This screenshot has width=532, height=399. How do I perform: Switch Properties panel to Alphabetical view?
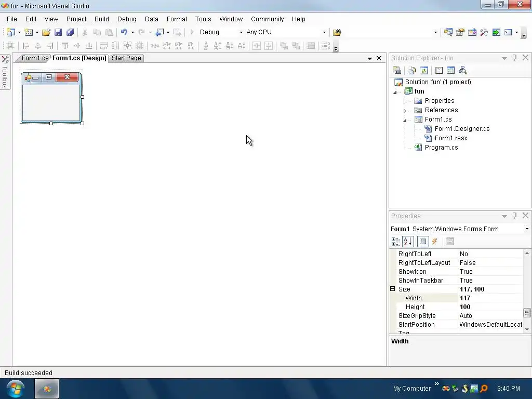pos(408,242)
